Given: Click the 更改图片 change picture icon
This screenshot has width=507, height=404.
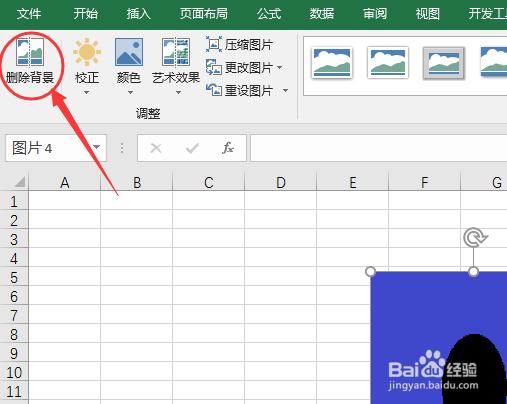Looking at the screenshot, I should [x=214, y=67].
